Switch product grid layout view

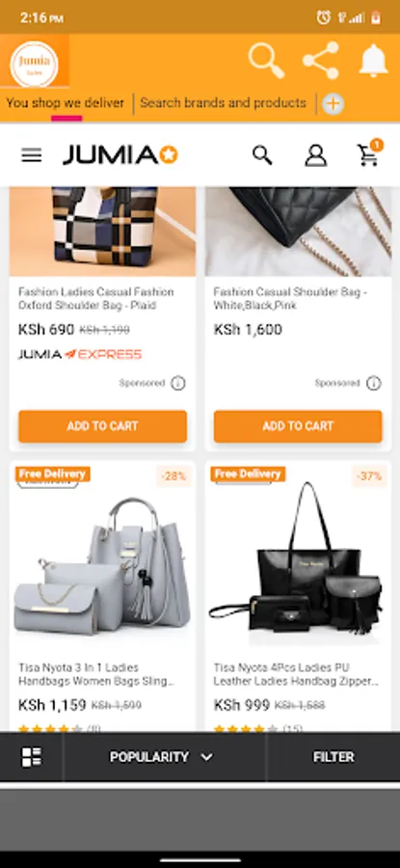pos(32,757)
